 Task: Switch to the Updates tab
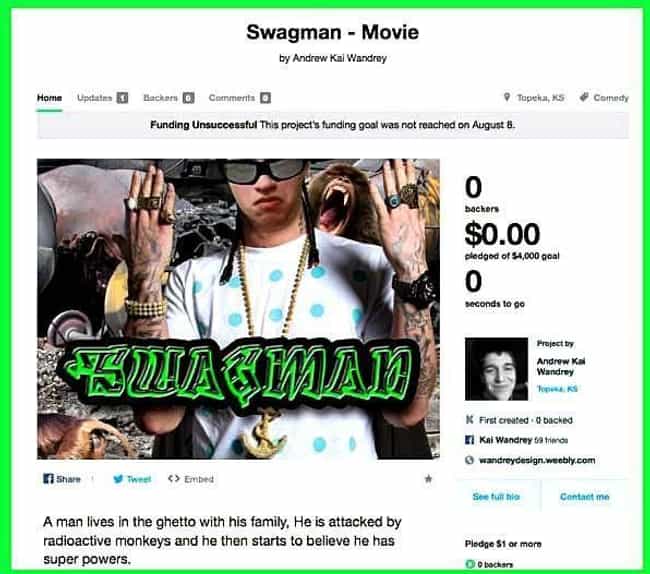[x=102, y=98]
